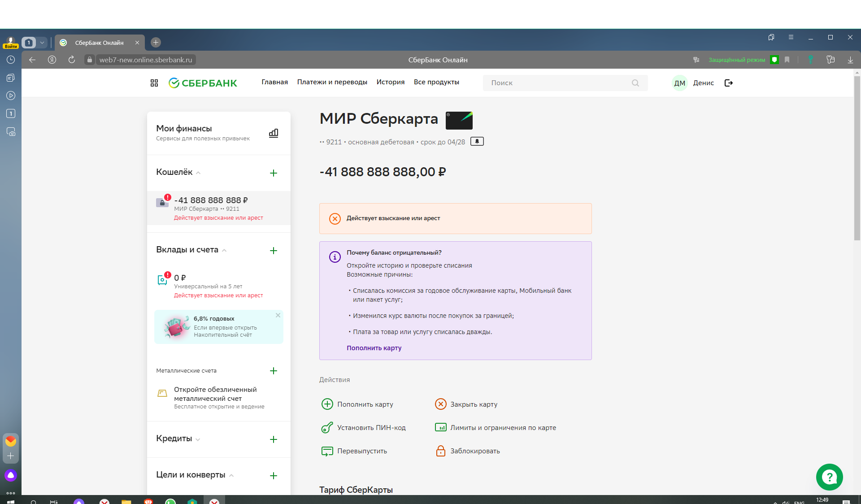
Task: Click the Windows Start button
Action: (11, 501)
